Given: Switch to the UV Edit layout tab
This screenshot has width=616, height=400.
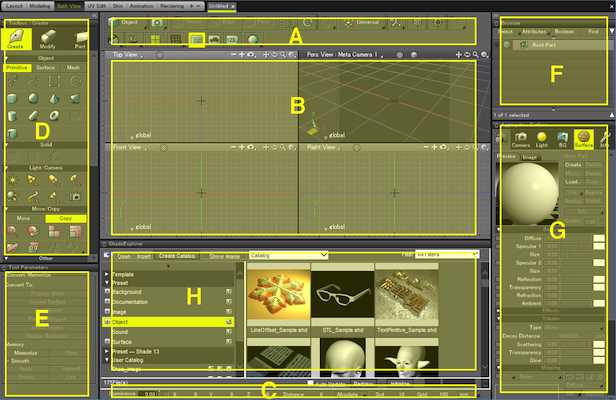Looking at the screenshot, I should 96,5.
